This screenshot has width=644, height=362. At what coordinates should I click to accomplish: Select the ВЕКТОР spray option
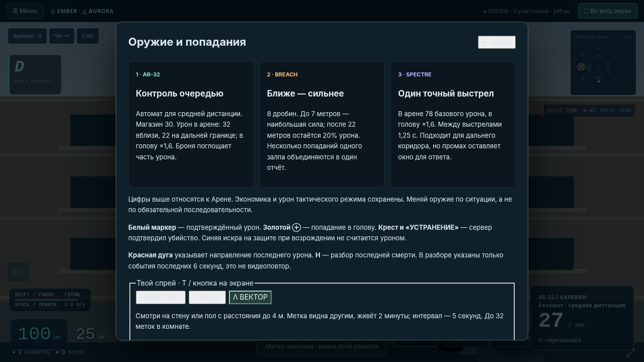[x=250, y=297]
